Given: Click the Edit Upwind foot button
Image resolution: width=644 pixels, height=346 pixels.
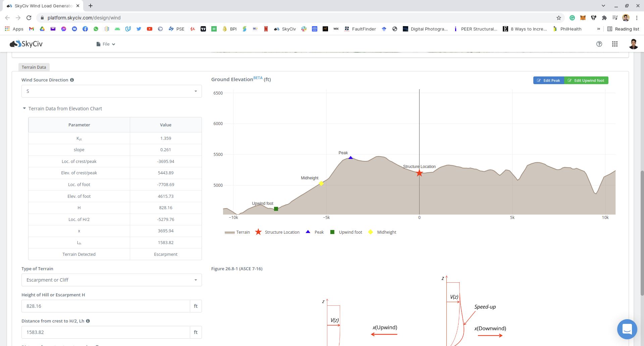Looking at the screenshot, I should (586, 80).
